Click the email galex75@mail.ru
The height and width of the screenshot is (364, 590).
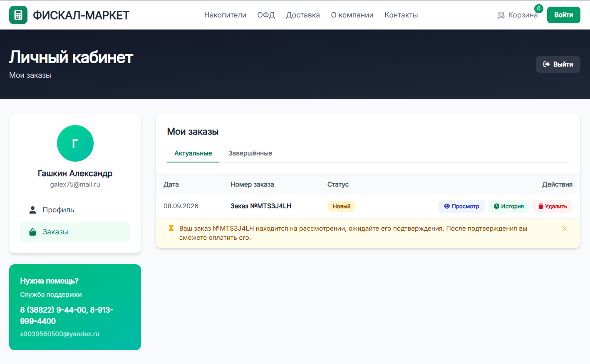75,184
